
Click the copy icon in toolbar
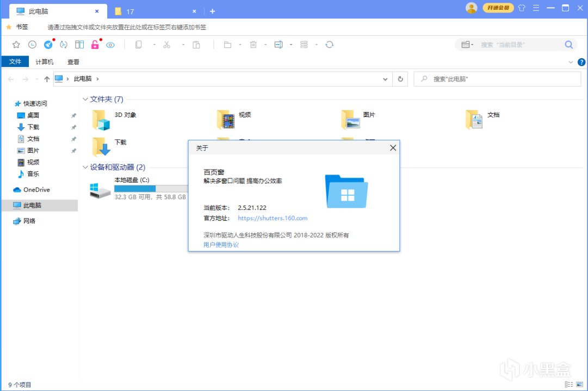pos(138,45)
